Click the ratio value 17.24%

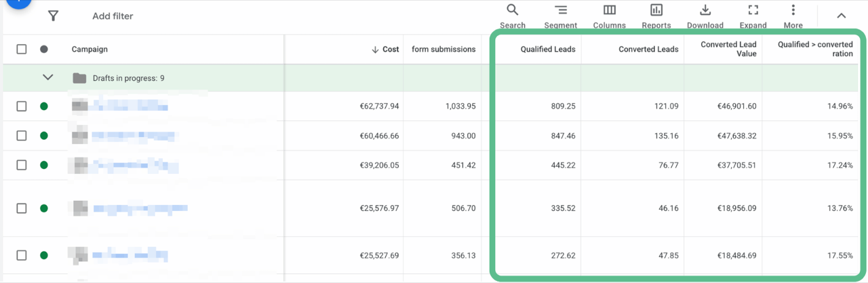840,166
